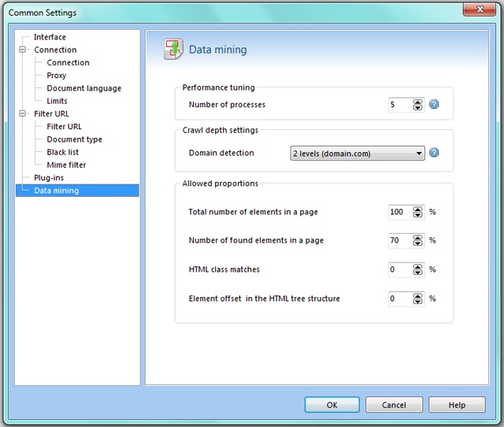504x427 pixels.
Task: Click the Data mining header icon
Action: [x=173, y=49]
